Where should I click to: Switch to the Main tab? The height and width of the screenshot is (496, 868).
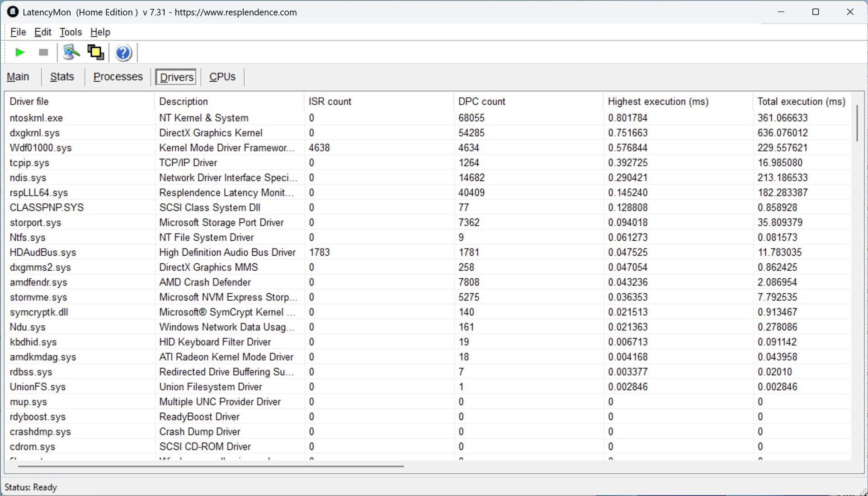click(x=18, y=77)
